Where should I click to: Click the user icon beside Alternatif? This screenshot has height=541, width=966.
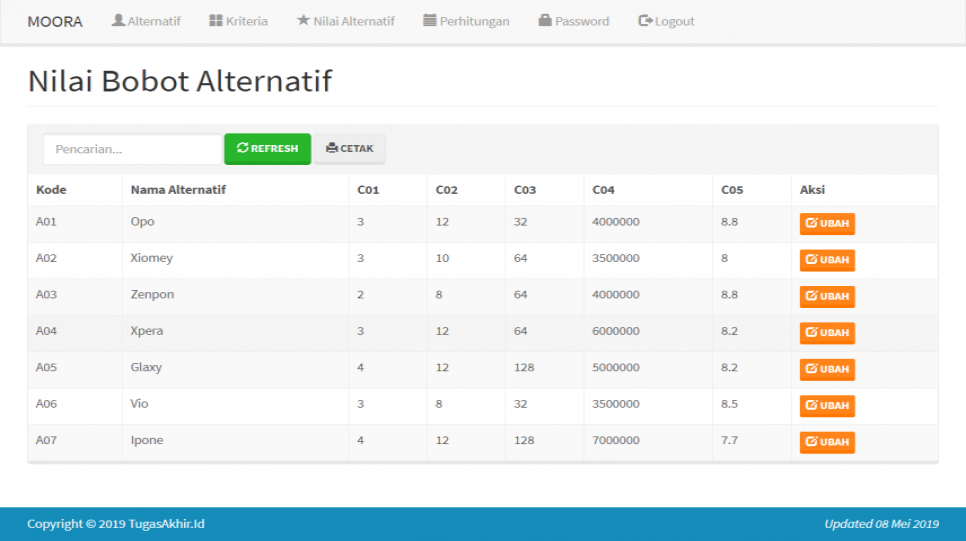[118, 20]
